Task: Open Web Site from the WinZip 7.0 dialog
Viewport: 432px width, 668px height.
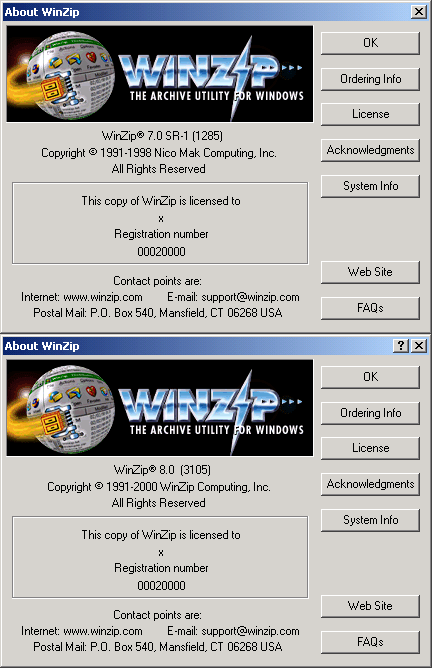Action: coord(370,272)
